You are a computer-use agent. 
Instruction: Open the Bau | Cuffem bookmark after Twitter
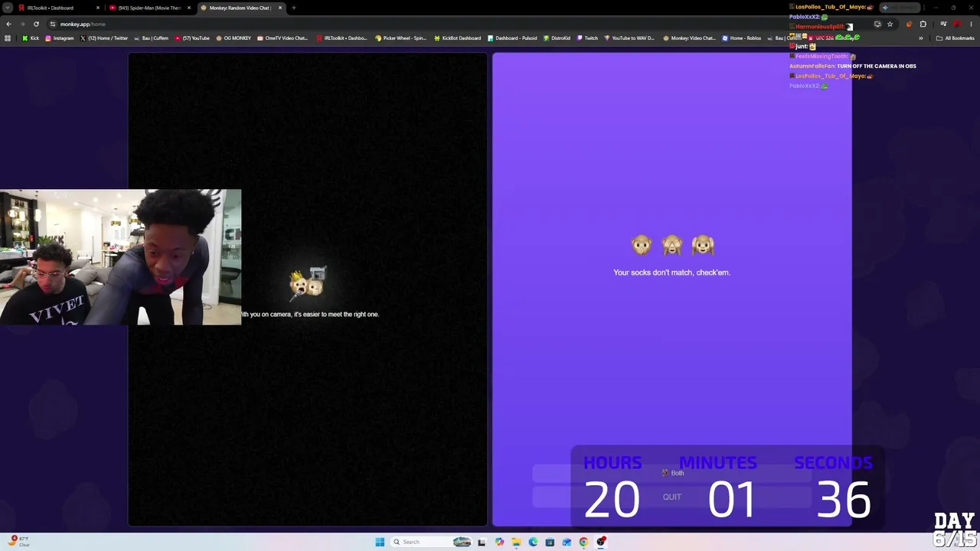tap(152, 38)
